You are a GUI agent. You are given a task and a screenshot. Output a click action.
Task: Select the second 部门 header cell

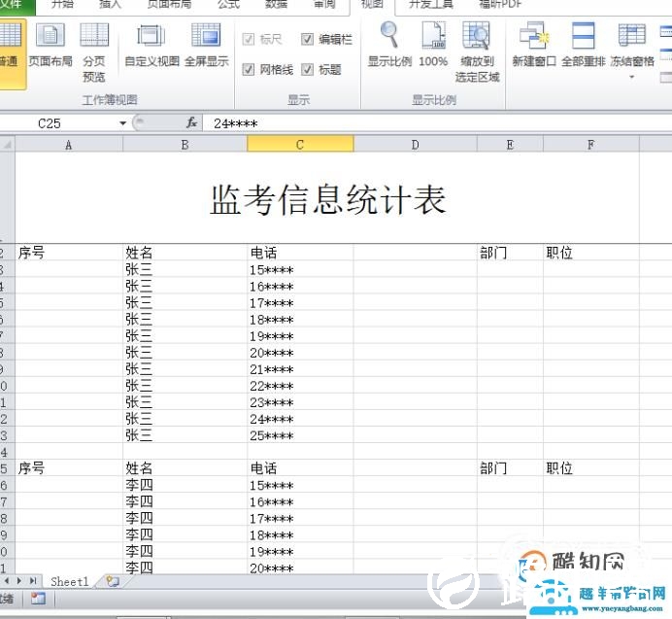pos(510,468)
